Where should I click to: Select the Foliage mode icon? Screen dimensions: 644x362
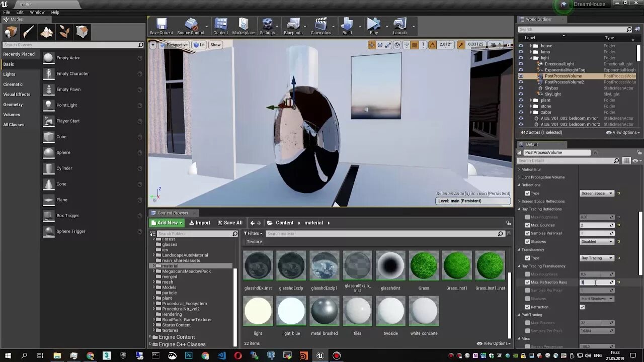(64, 32)
